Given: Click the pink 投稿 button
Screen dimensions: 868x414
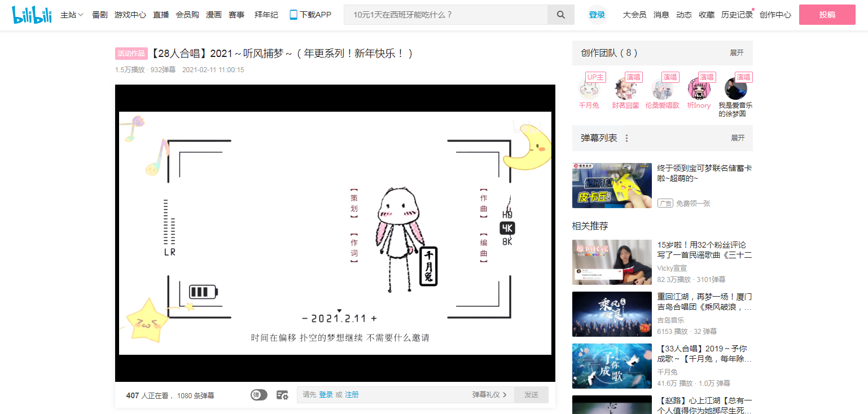Looking at the screenshot, I should coord(827,15).
